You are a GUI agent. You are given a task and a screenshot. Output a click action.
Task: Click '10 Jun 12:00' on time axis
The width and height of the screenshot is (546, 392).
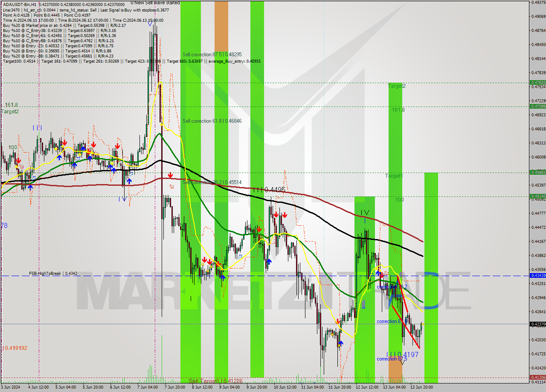tap(284, 387)
